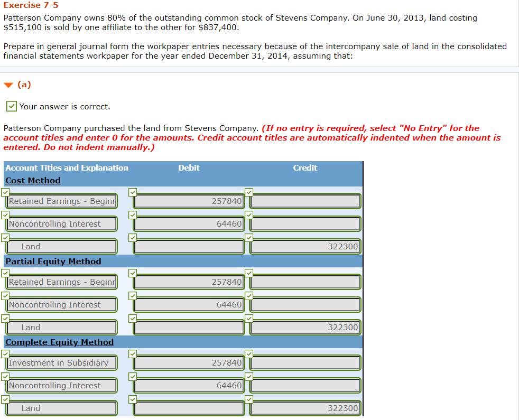
Task: Click checkmark icon above Cost Method Retained Earnings credit
Action: [249, 192]
